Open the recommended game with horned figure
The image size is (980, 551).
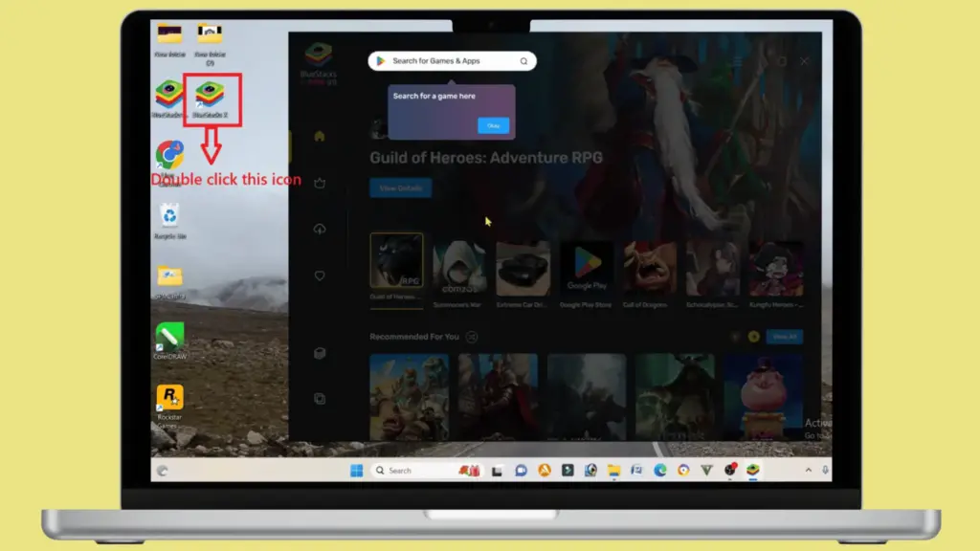[675, 397]
